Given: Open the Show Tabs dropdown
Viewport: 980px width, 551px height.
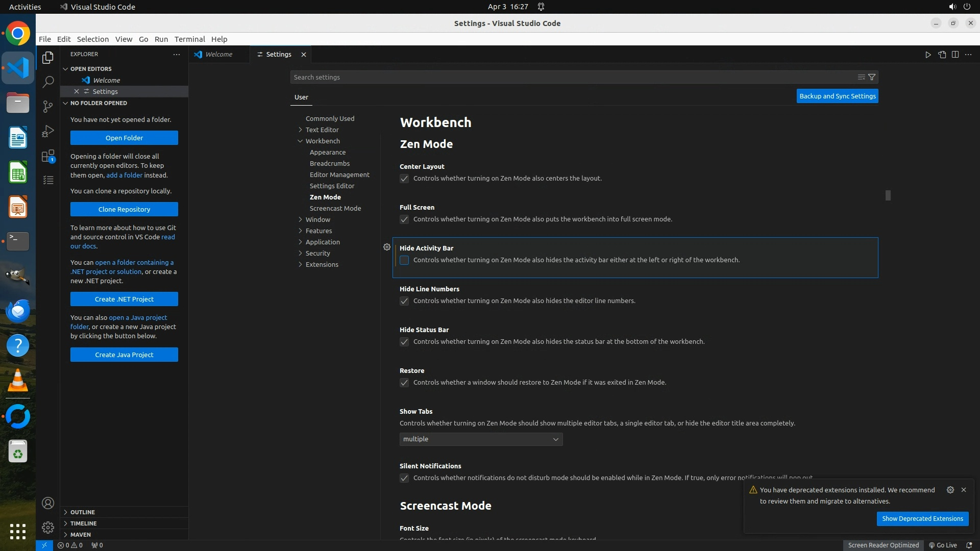Looking at the screenshot, I should (x=481, y=439).
